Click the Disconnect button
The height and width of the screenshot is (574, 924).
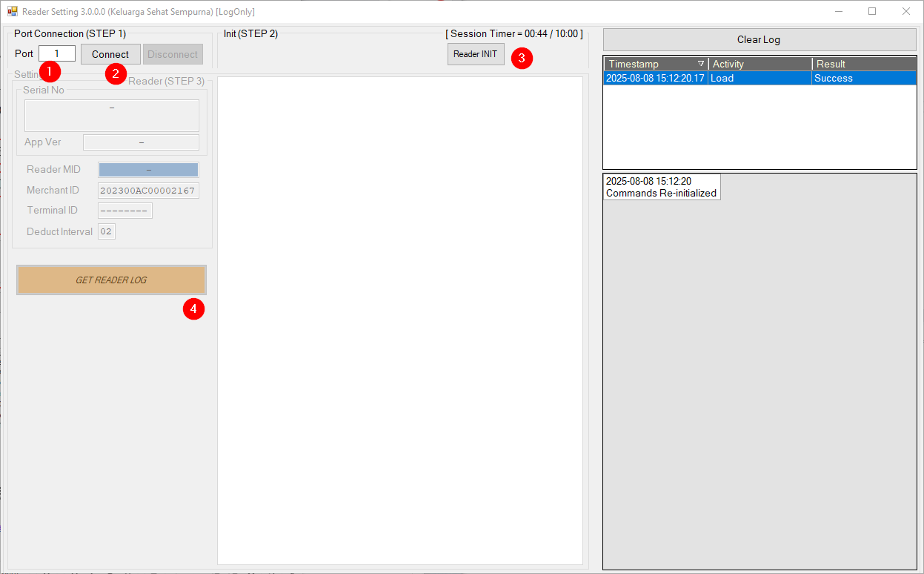click(173, 54)
